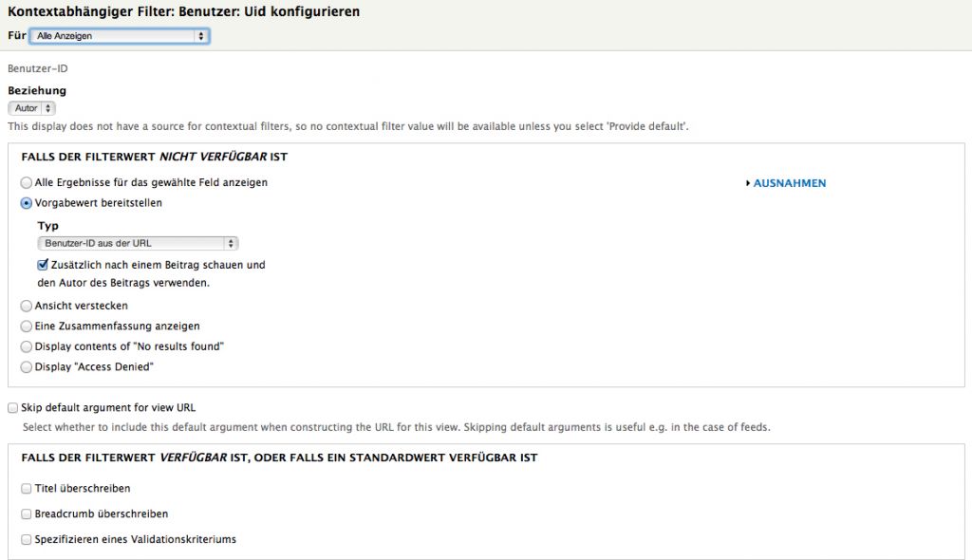Click the 'Titel überschreiben' label text
The width and height of the screenshot is (972, 560).
tap(83, 489)
